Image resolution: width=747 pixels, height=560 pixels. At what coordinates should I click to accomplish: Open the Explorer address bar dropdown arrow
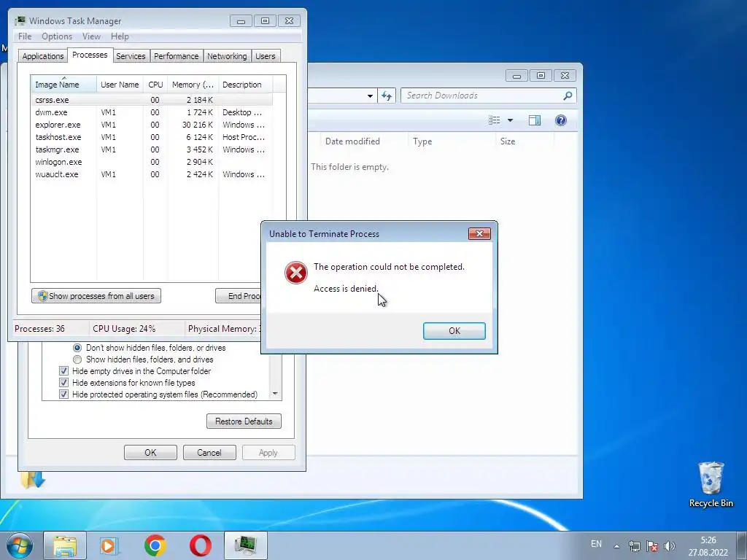pos(370,96)
